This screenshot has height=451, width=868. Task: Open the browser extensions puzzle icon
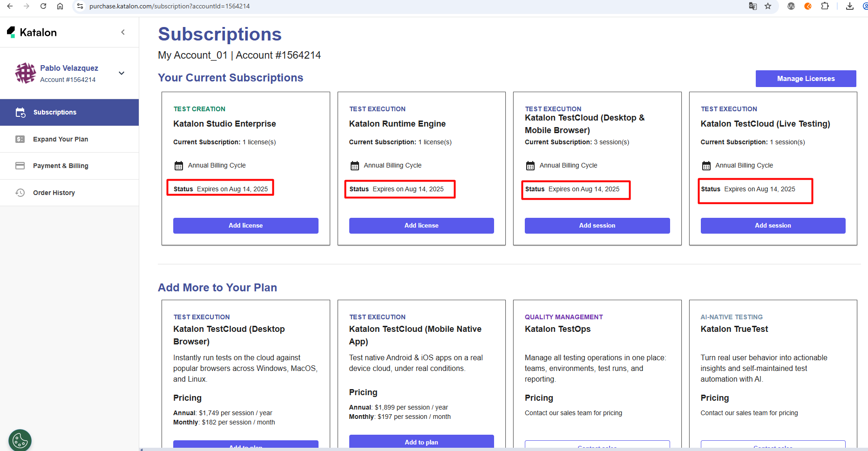(825, 6)
